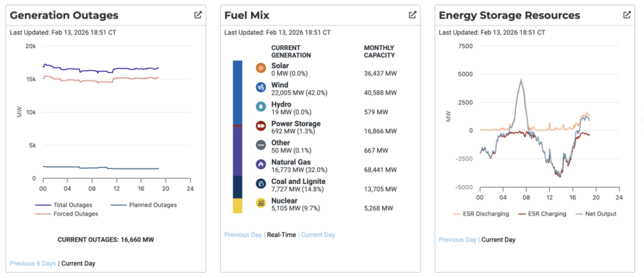The image size is (644, 278).
Task: Click the Power Storage battery icon
Action: 261,126
